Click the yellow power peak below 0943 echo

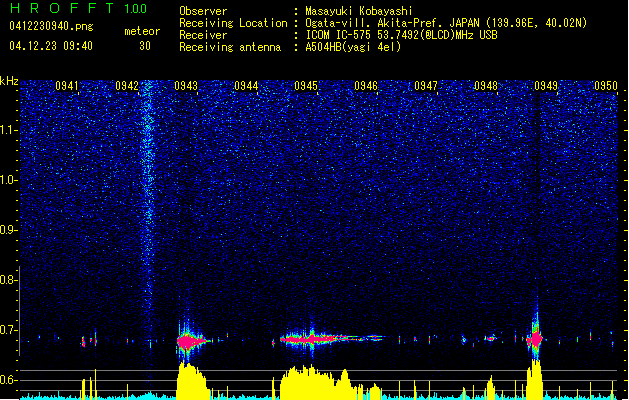[193, 381]
